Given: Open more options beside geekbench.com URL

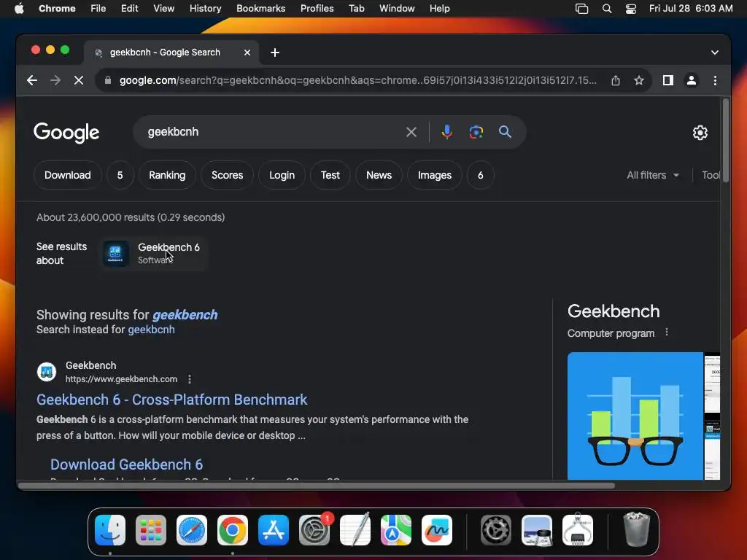Looking at the screenshot, I should [190, 379].
